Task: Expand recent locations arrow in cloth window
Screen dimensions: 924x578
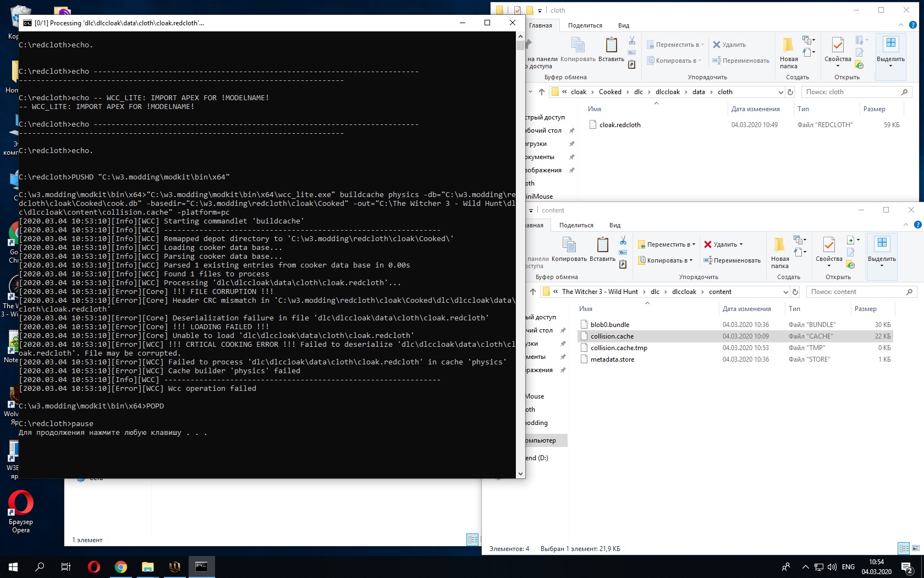Action: [x=530, y=92]
